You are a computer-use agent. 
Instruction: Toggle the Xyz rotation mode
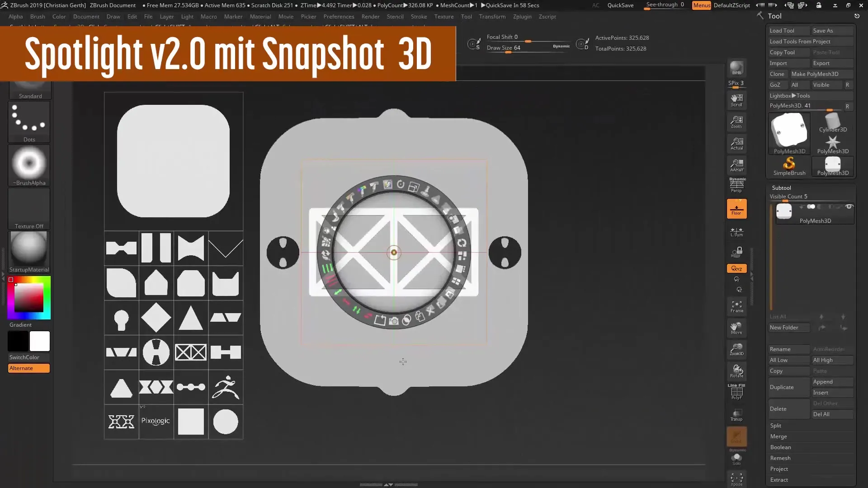coord(736,268)
